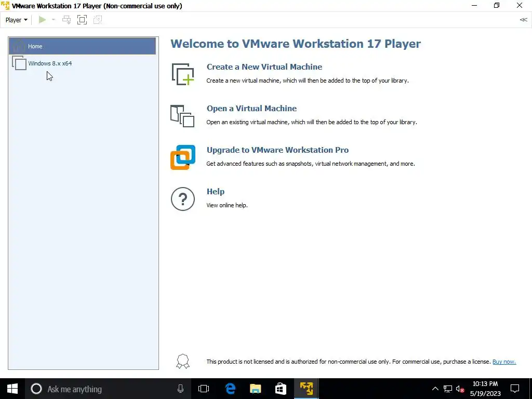Click the green Play virtual machine button
This screenshot has height=399, width=532.
pos(42,20)
